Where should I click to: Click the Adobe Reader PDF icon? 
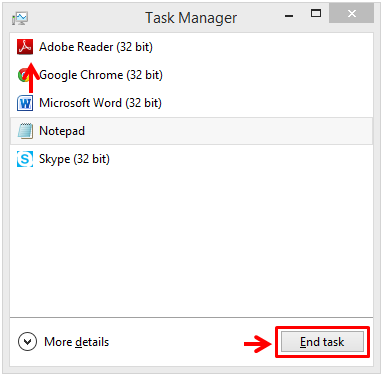(x=25, y=47)
